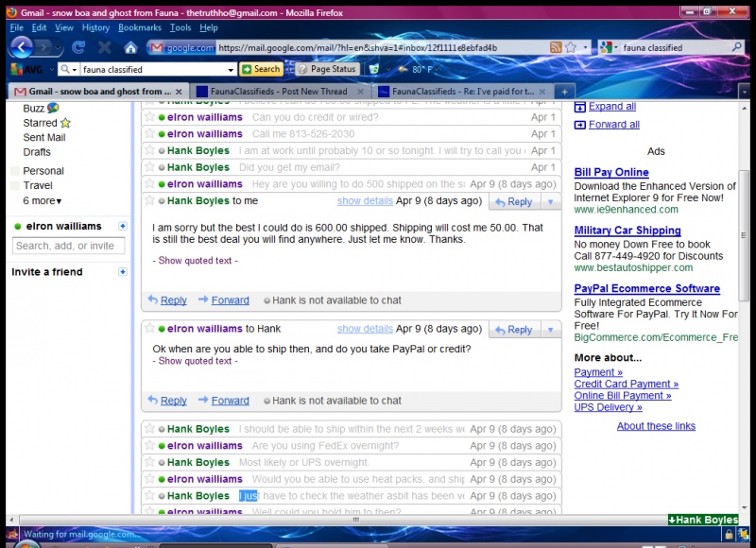Click the vertical scrollbar down arrow
The width and height of the screenshot is (756, 548).
pyautogui.click(x=744, y=507)
